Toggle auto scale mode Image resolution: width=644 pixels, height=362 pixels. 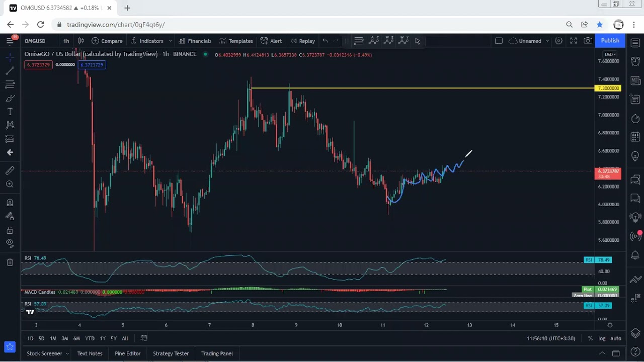616,338
